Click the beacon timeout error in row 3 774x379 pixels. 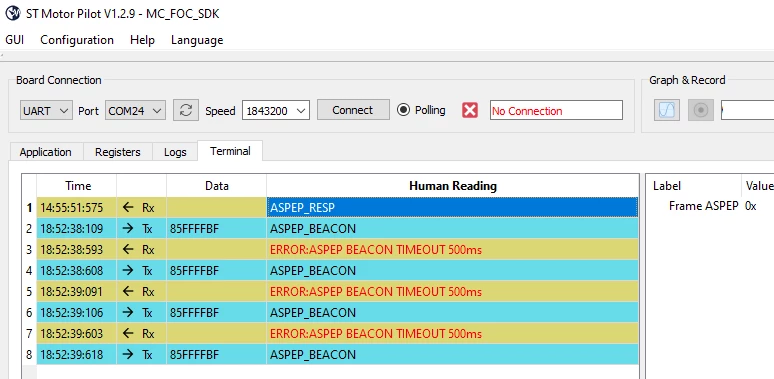pyautogui.click(x=453, y=250)
